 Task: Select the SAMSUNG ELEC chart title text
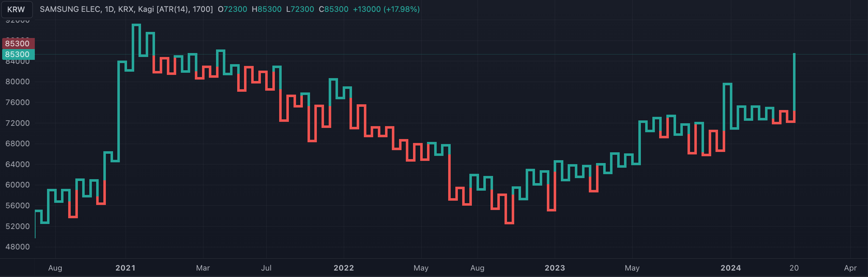click(126, 9)
